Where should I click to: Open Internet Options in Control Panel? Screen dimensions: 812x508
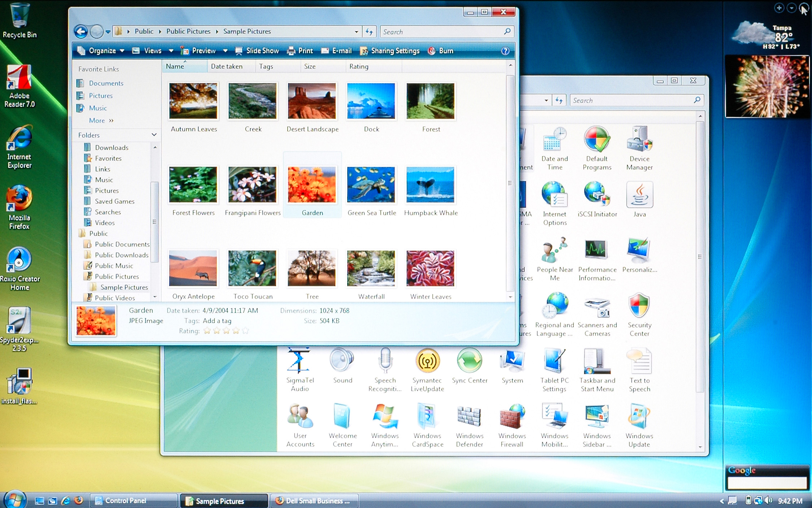[x=554, y=204]
